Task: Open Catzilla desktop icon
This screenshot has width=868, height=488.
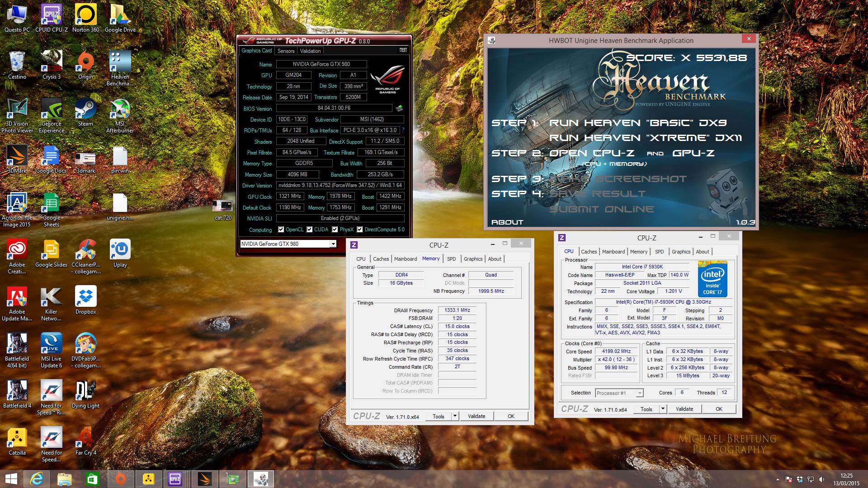Action: click(17, 441)
